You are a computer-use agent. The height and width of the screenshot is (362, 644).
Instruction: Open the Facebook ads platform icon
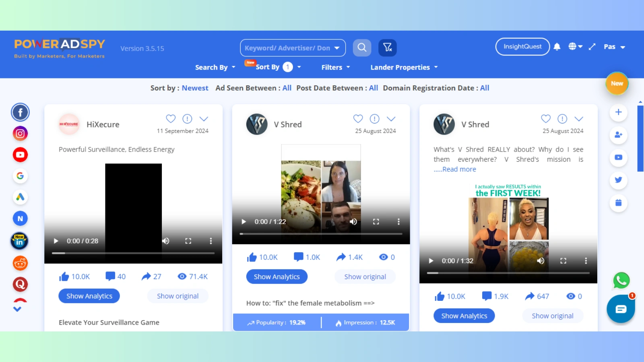(20, 112)
